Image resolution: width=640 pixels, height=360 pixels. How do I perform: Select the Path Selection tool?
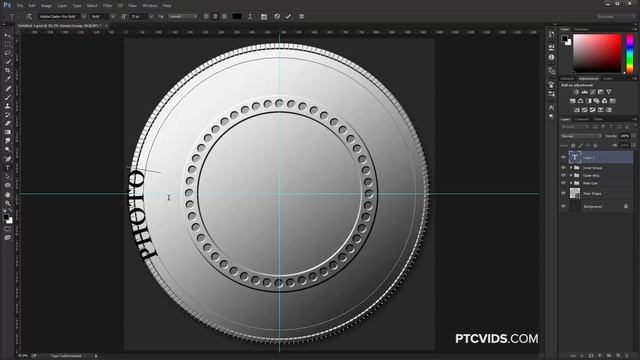tap(7, 176)
